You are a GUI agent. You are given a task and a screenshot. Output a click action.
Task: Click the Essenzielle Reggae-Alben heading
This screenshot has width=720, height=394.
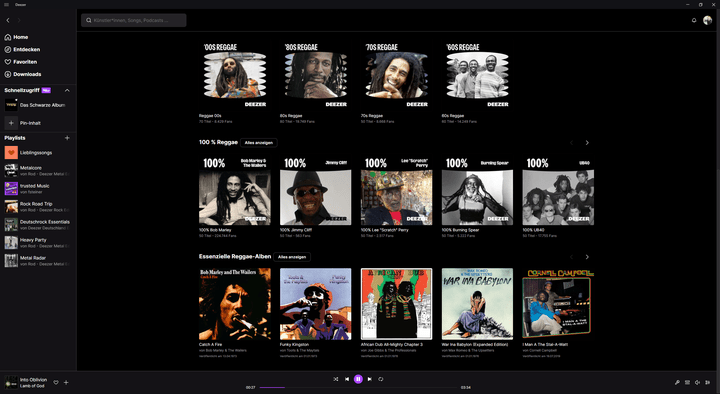(235, 257)
